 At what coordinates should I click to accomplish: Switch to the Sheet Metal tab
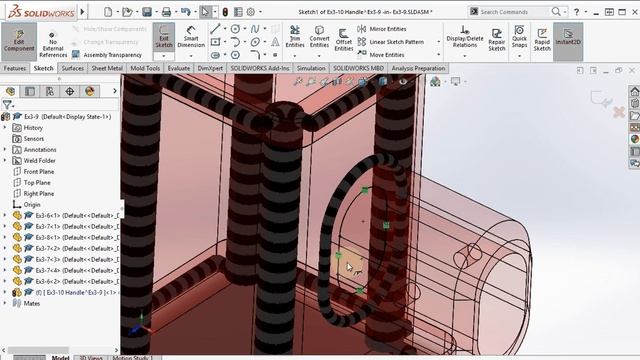[x=107, y=68]
